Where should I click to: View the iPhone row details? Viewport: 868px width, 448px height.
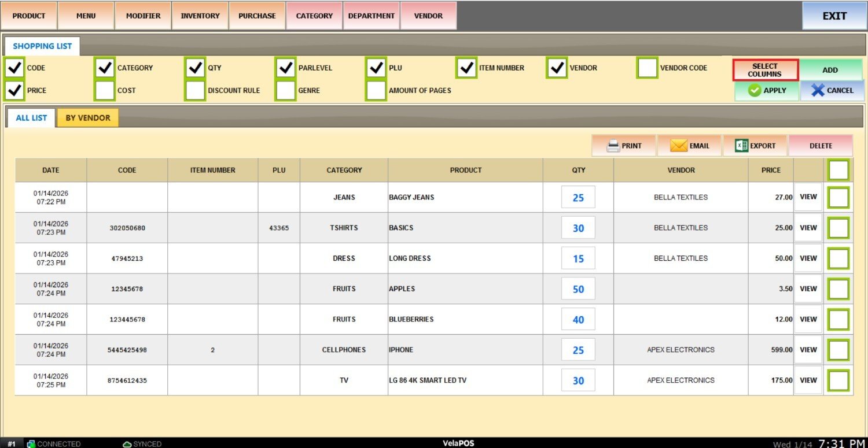[x=808, y=350]
